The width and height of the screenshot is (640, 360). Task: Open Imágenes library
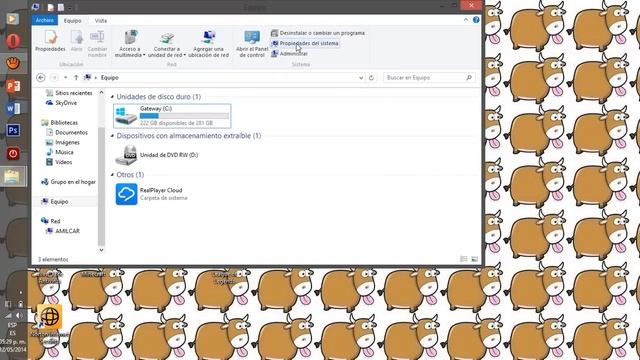[x=63, y=142]
